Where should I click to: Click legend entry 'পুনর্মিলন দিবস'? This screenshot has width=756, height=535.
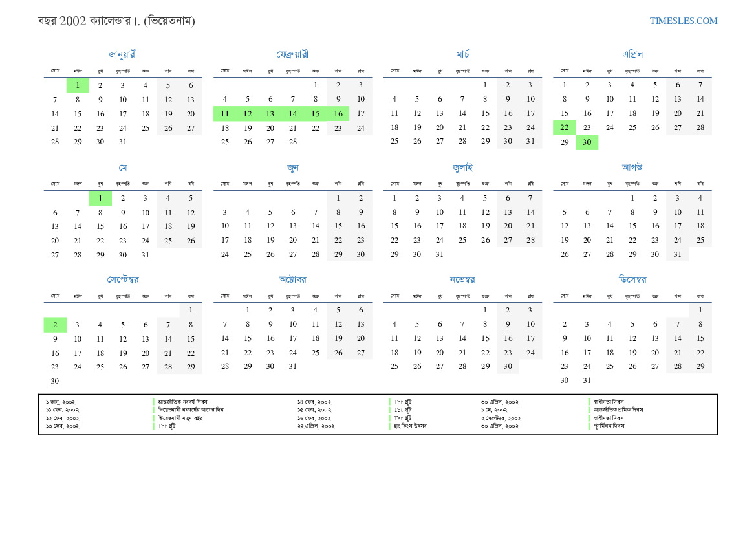609,426
